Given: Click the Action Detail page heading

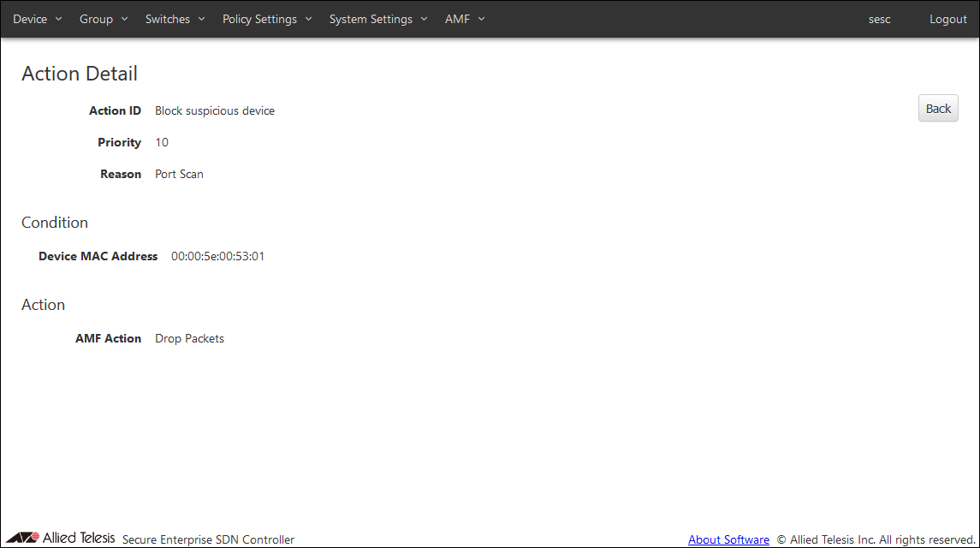Looking at the screenshot, I should point(80,74).
